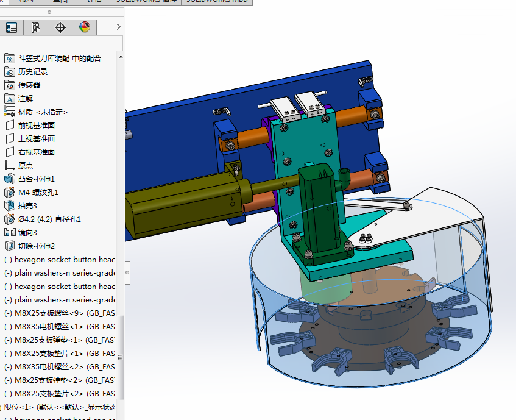Click the 原点 origin icon
The image size is (516, 420).
pos(10,166)
